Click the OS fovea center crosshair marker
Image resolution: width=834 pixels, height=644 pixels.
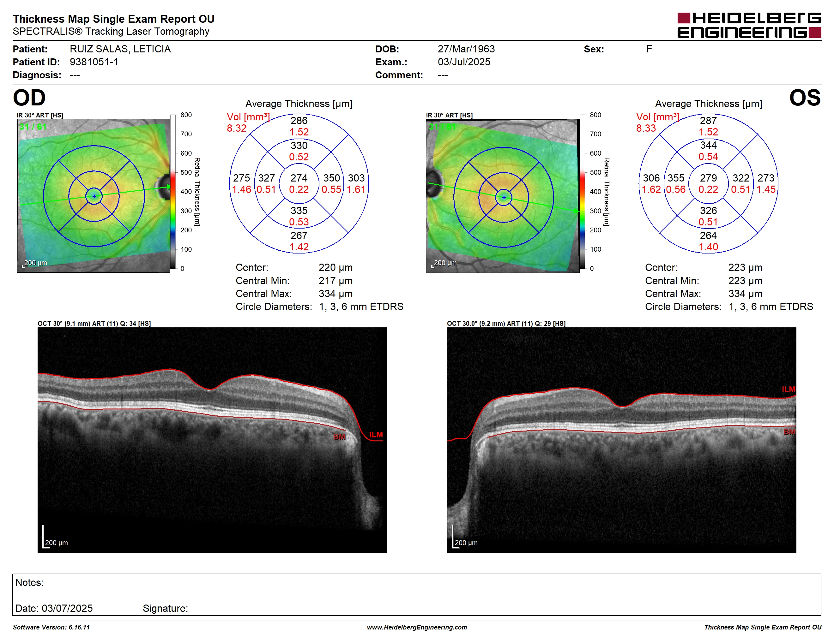pos(504,197)
